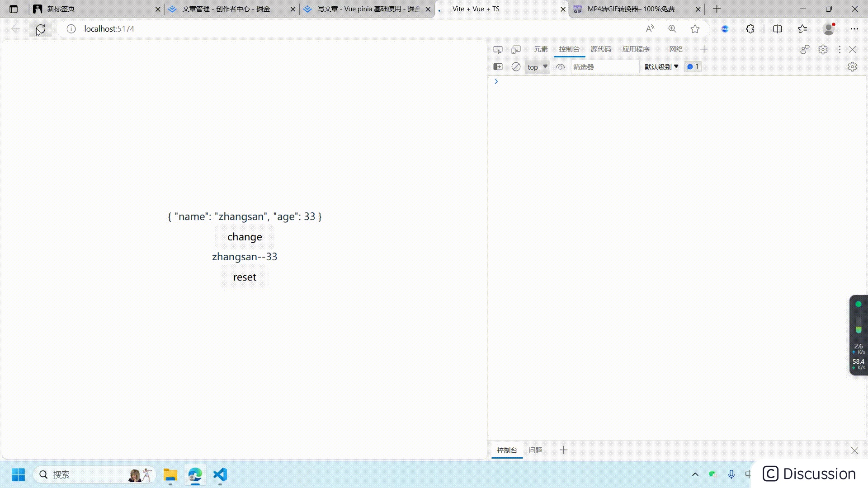Expand the console prompt chevron
868x488 pixels.
[x=496, y=81]
